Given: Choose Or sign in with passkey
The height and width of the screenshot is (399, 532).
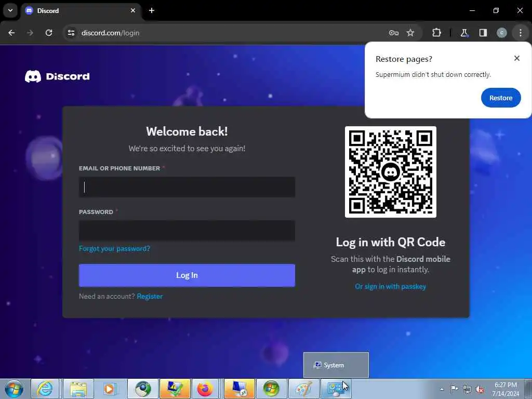Looking at the screenshot, I should (x=391, y=286).
